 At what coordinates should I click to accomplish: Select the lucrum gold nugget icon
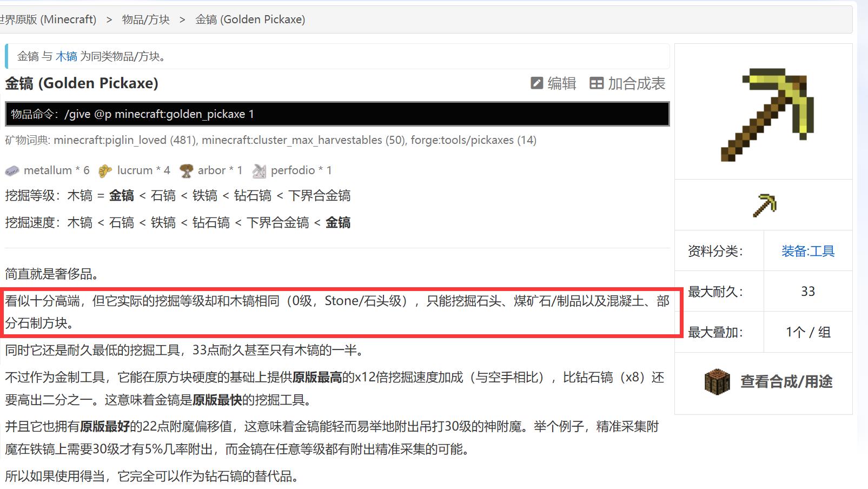(105, 170)
